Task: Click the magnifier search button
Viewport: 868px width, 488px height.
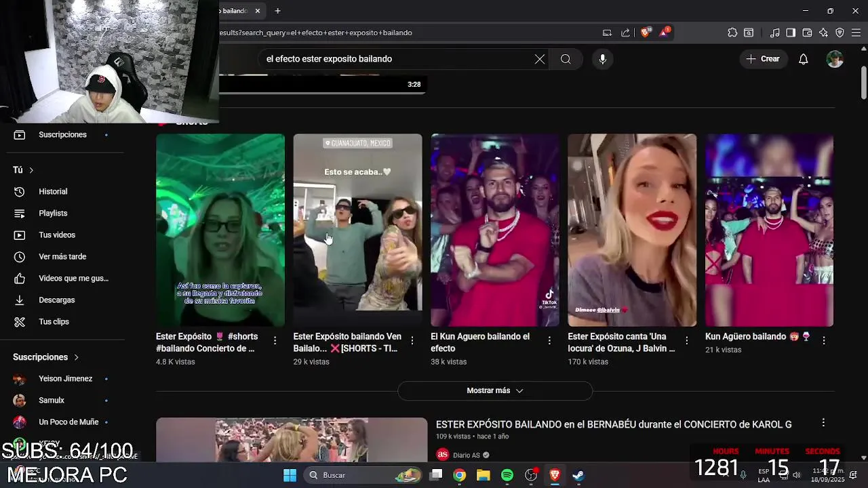Action: 566,59
